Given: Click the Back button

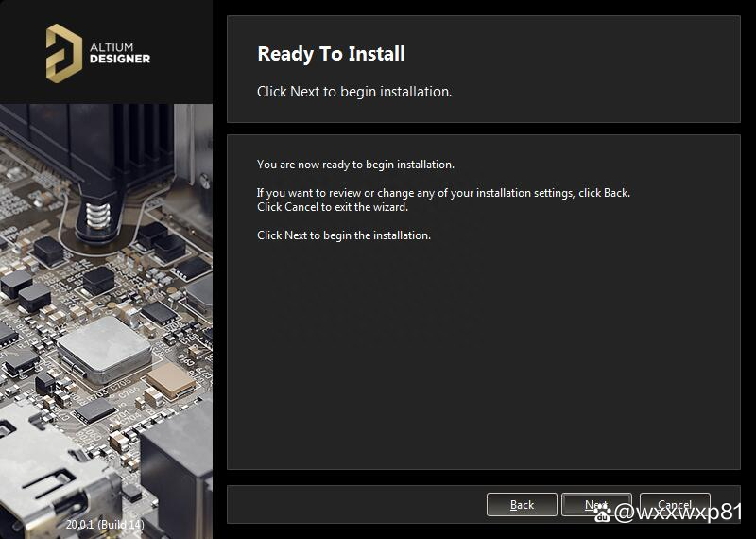Looking at the screenshot, I should point(522,505).
